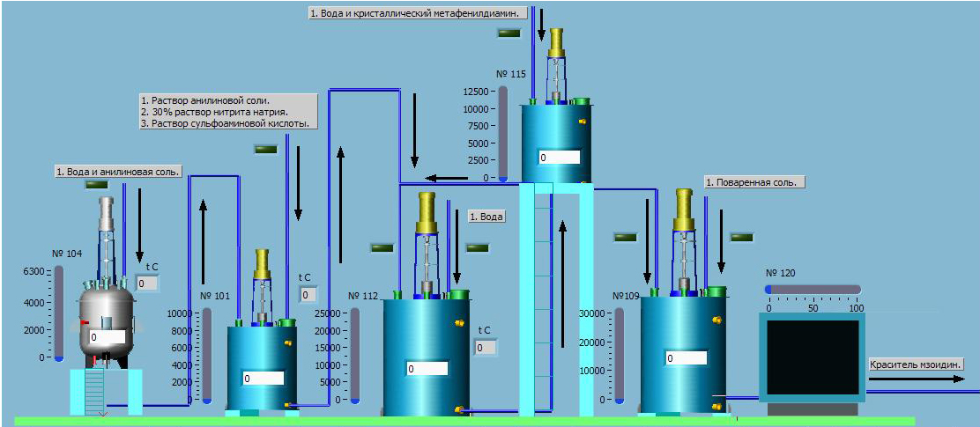
Task: Click the '№ 120' title text
Action: 781,274
